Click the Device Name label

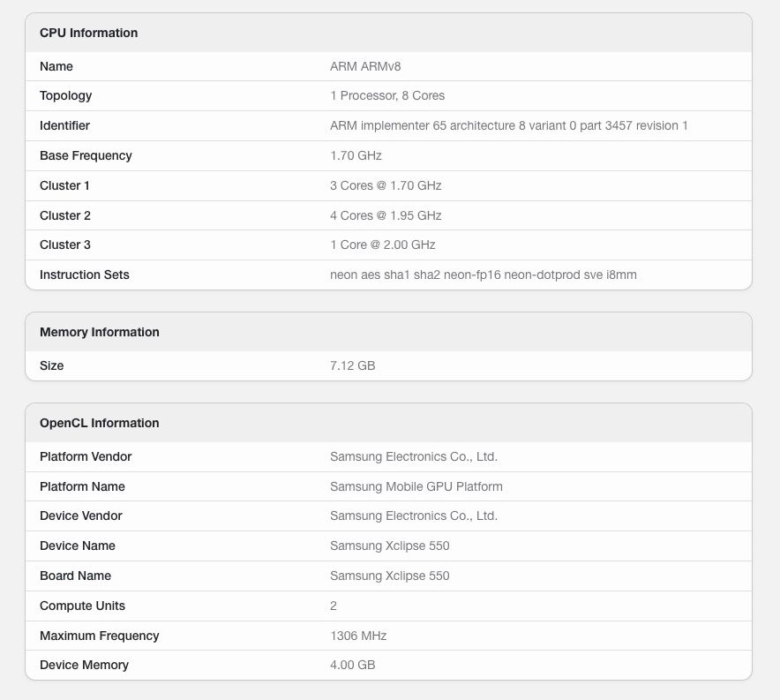point(78,546)
